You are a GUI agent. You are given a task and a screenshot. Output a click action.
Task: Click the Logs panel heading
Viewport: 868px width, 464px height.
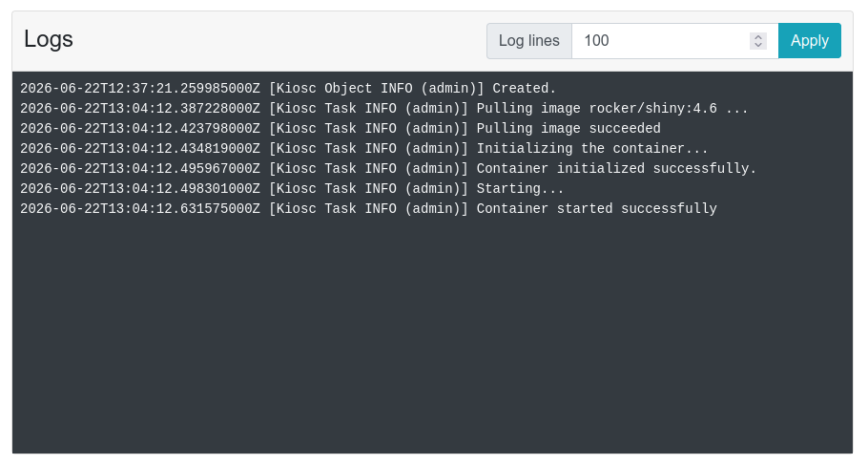click(49, 39)
